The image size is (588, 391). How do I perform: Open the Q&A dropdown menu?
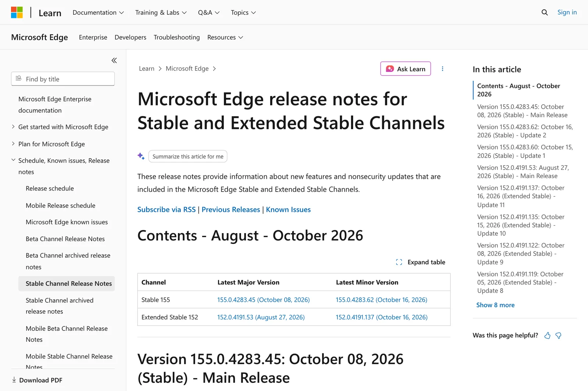click(209, 12)
